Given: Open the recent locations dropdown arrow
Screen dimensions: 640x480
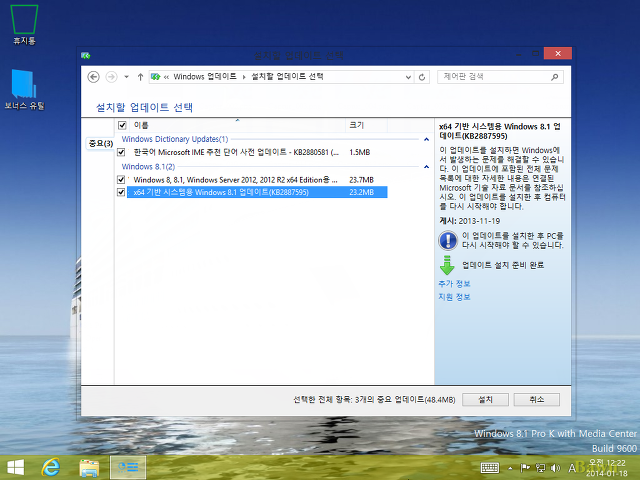Looking at the screenshot, I should coord(127,77).
